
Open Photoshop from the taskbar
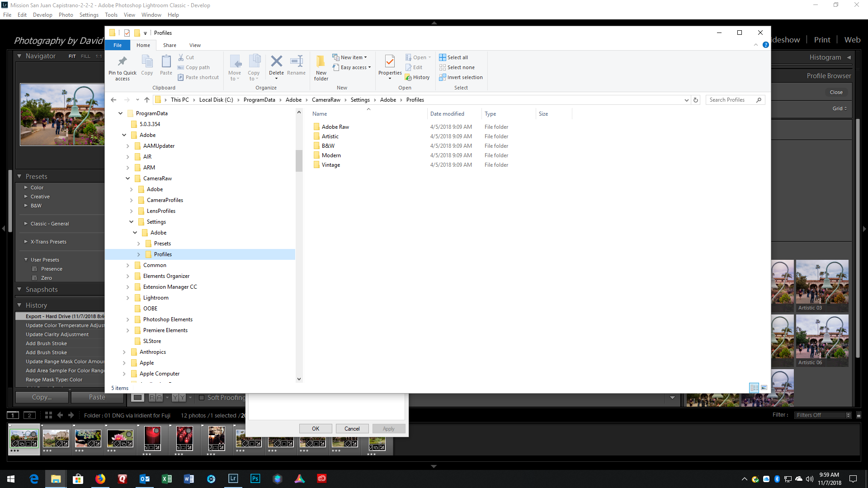click(255, 479)
